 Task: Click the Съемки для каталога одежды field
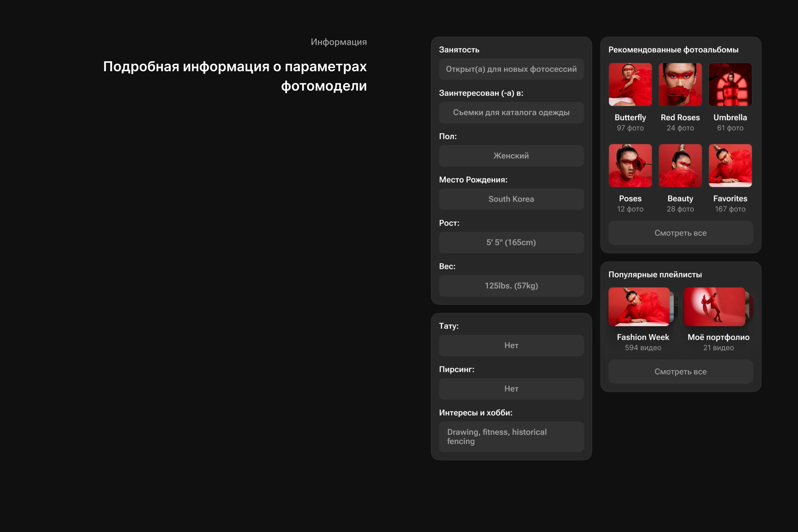[511, 113]
